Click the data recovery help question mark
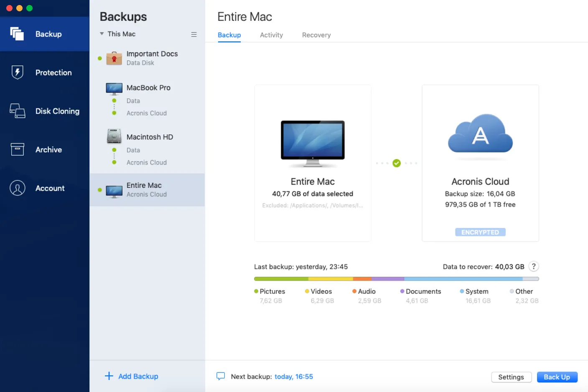This screenshot has width=588, height=392. [x=533, y=266]
